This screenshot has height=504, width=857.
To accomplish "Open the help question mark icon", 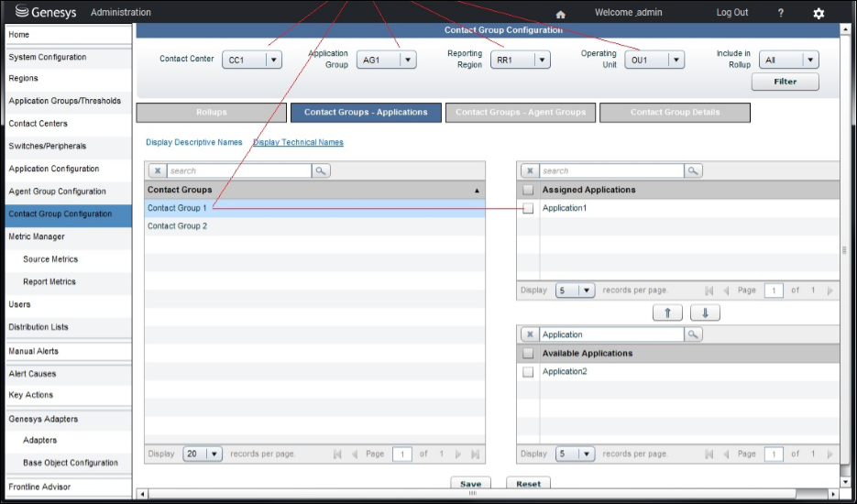I will 781,13.
